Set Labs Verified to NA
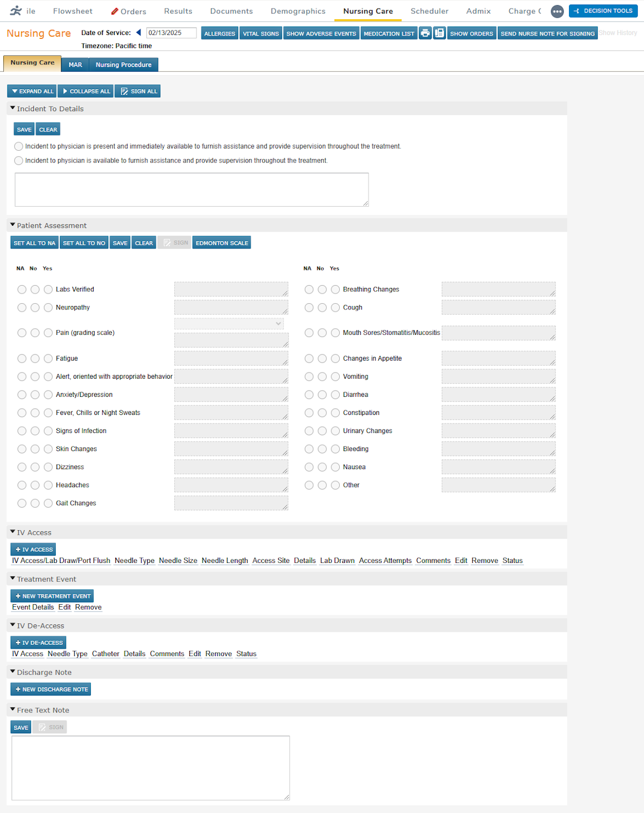 point(21,289)
